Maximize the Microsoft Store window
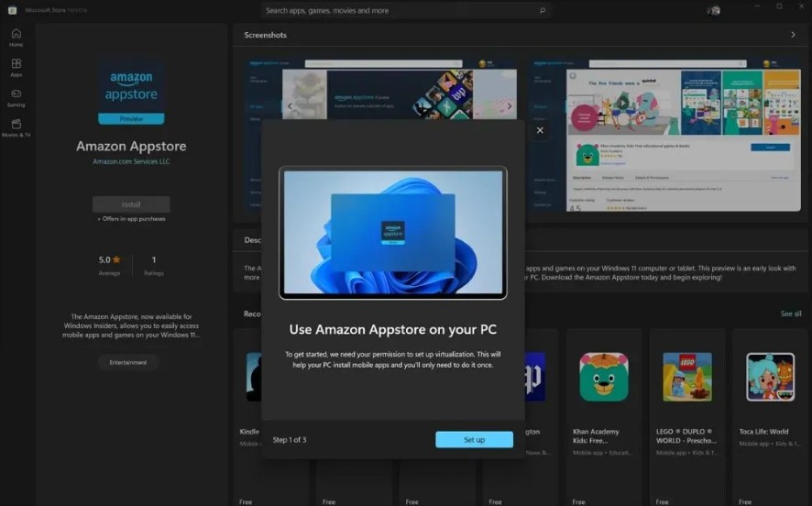The width and height of the screenshot is (812, 506). 779,6
